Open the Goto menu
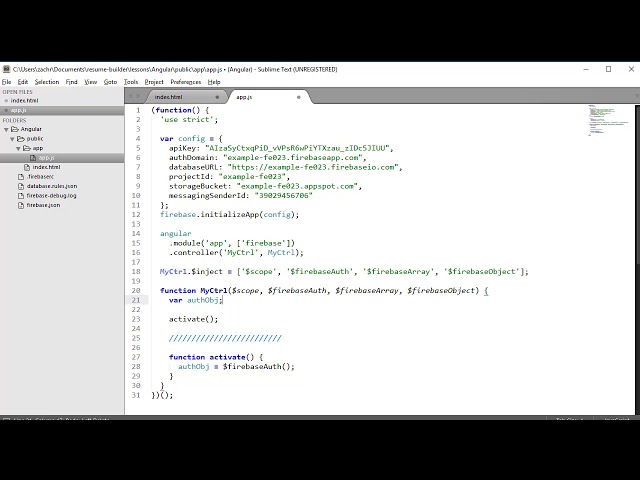Viewport: 640px width, 480px height. [x=110, y=82]
